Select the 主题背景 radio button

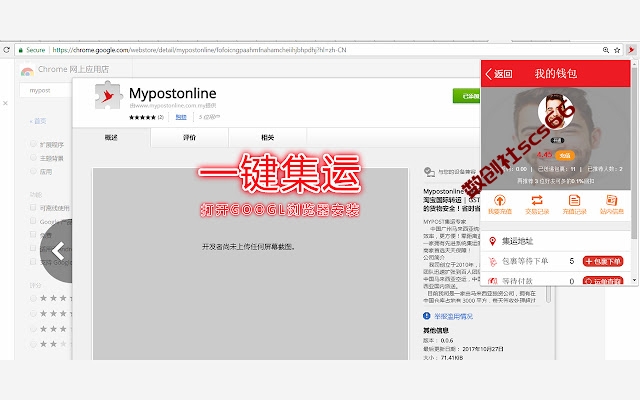(x=33, y=158)
